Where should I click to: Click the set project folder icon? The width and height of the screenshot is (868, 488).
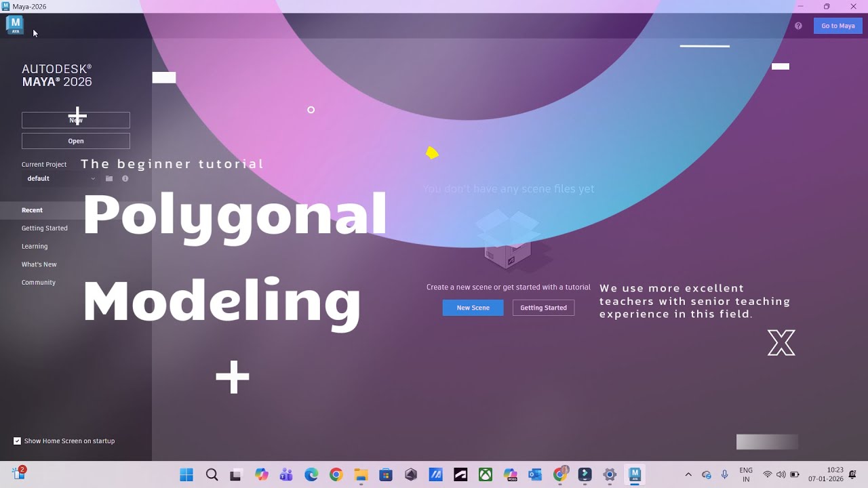coord(109,178)
